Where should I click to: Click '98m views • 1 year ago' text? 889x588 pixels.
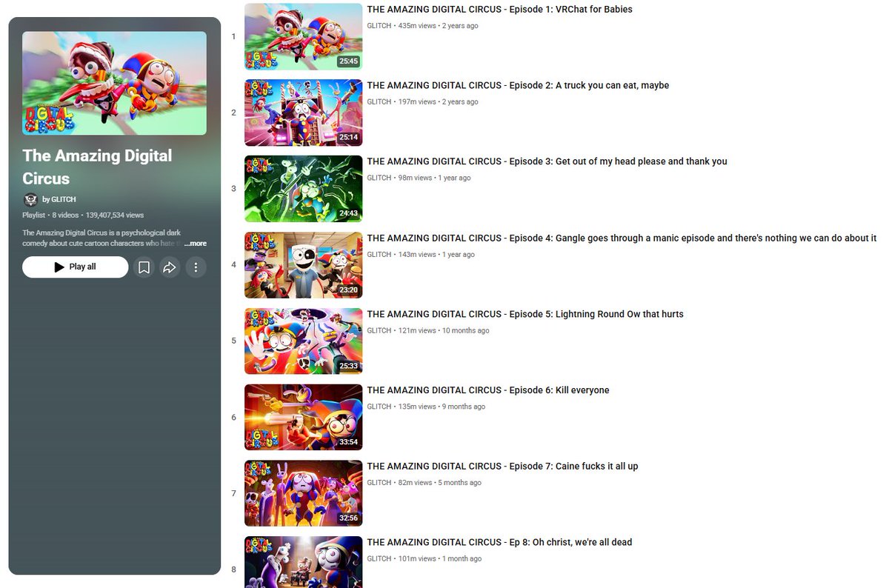point(434,178)
